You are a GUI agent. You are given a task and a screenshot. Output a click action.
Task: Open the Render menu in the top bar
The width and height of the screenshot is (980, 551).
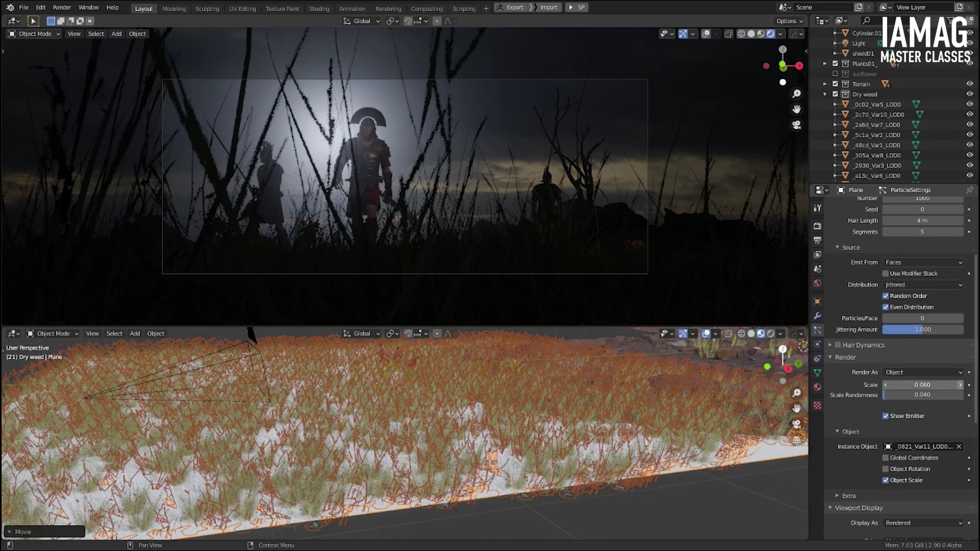click(x=62, y=7)
